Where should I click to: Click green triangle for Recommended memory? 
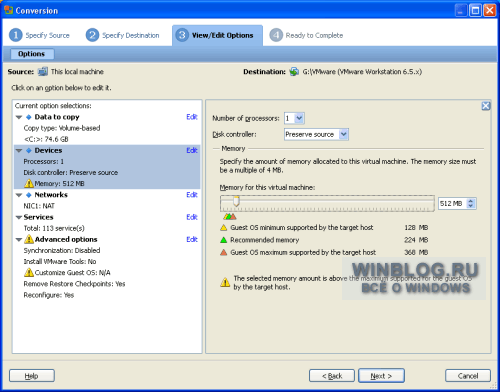pos(224,240)
